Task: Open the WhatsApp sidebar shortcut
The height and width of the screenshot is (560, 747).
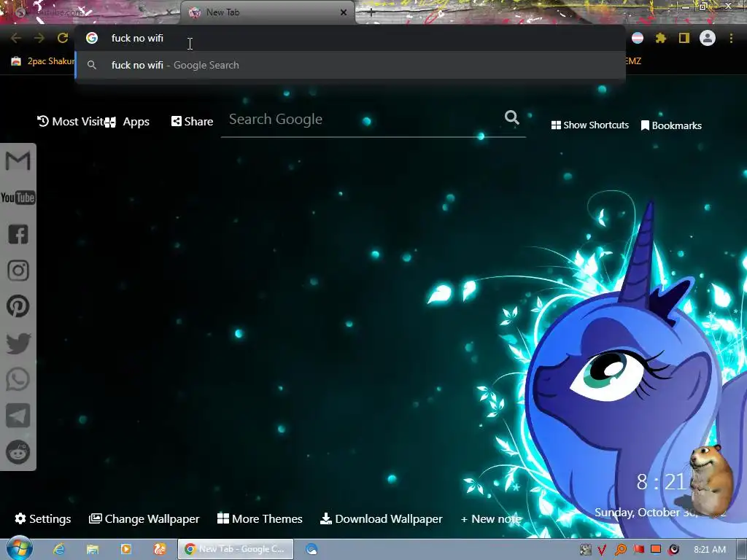Action: click(x=18, y=379)
